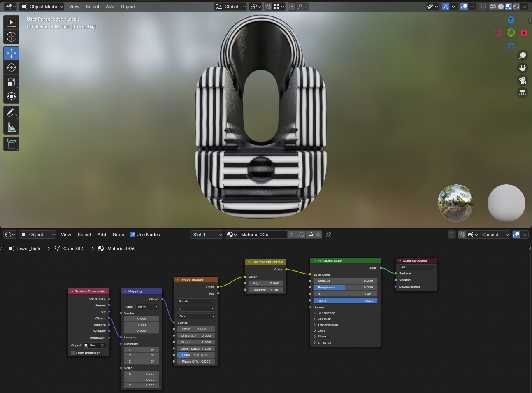Toggle camera view with the camera icon

[x=523, y=80]
